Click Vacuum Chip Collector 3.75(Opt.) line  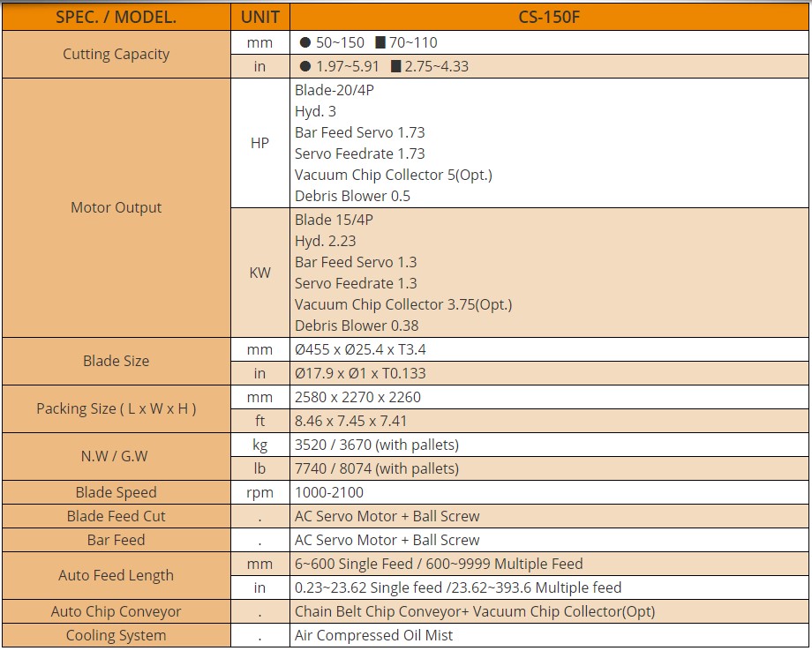click(403, 304)
